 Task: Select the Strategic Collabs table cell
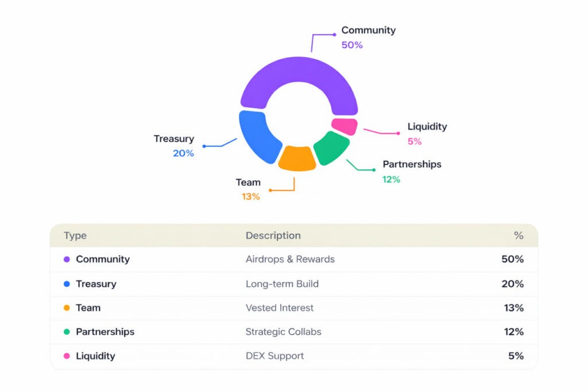pyautogui.click(x=283, y=332)
